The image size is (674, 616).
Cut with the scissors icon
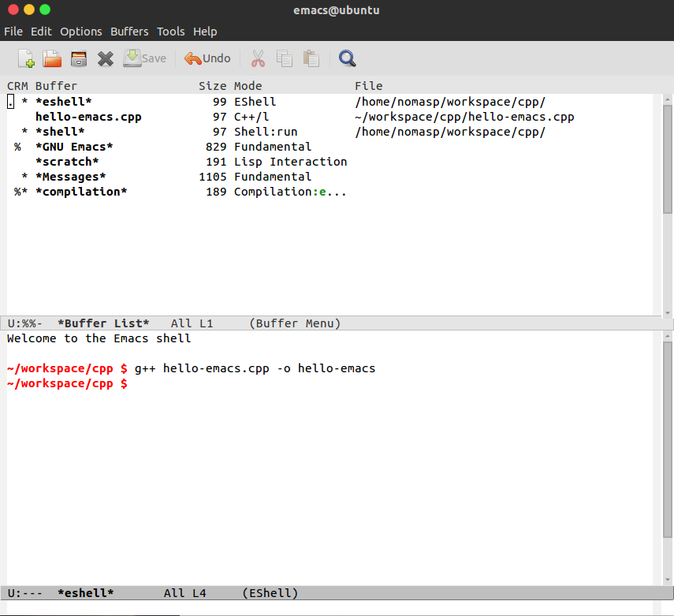[x=258, y=58]
